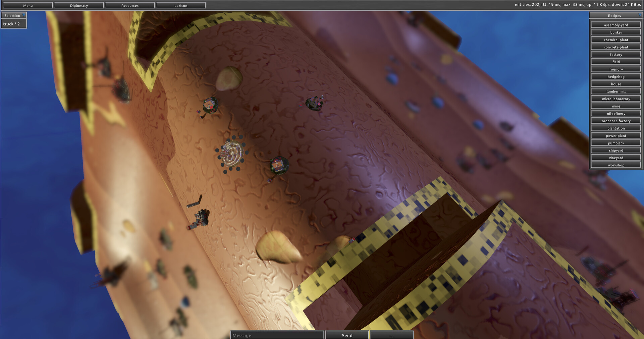
Task: Select the building with dotted selection ring
Action: (x=232, y=154)
